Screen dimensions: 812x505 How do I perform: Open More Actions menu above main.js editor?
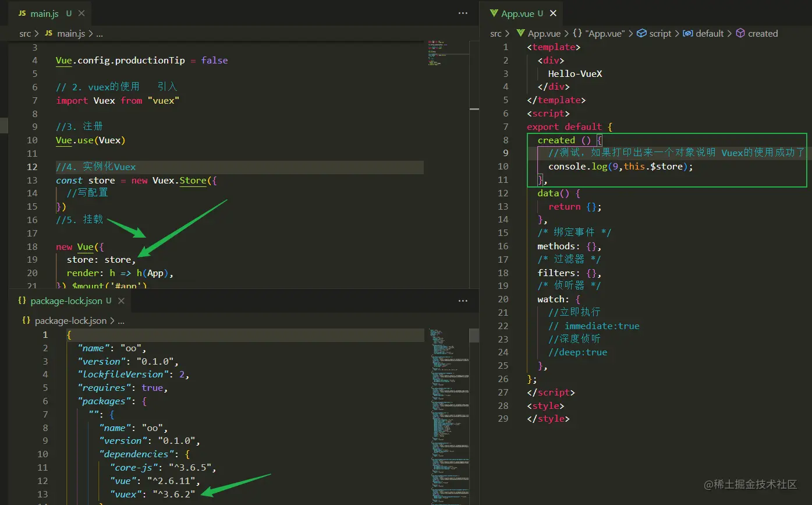463,13
